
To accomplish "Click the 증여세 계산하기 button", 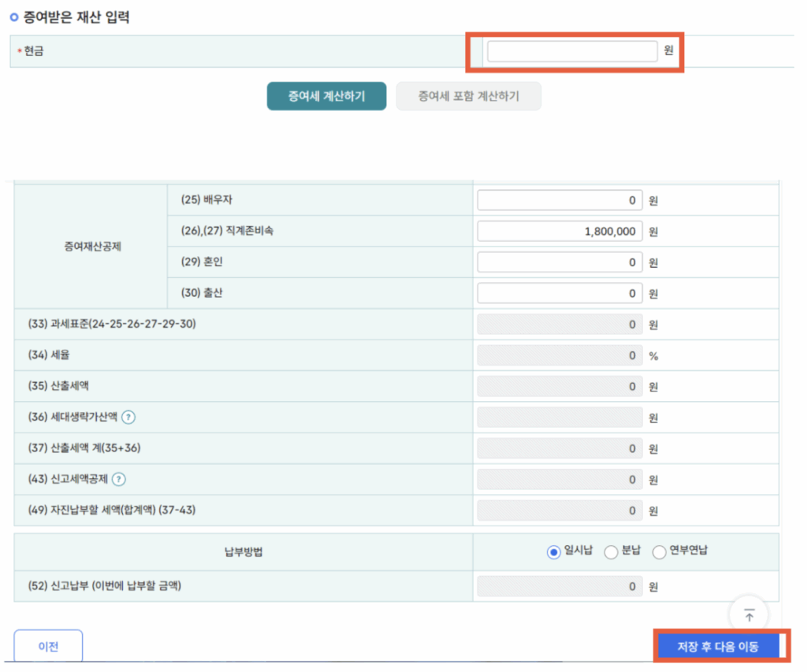I will point(326,96).
